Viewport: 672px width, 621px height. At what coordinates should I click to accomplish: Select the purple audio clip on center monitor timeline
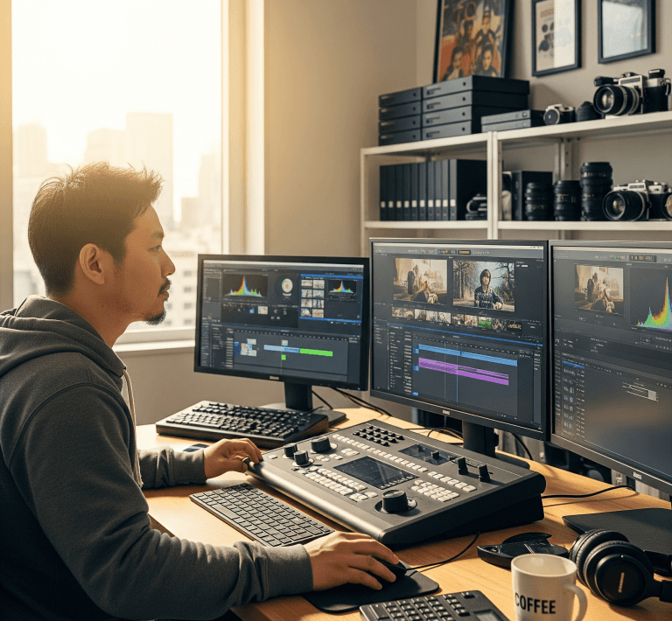click(x=463, y=371)
